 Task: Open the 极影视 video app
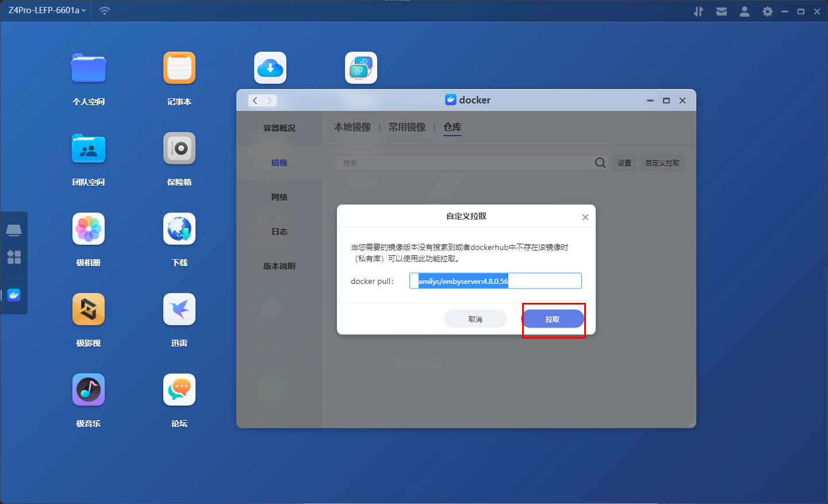pos(89,310)
